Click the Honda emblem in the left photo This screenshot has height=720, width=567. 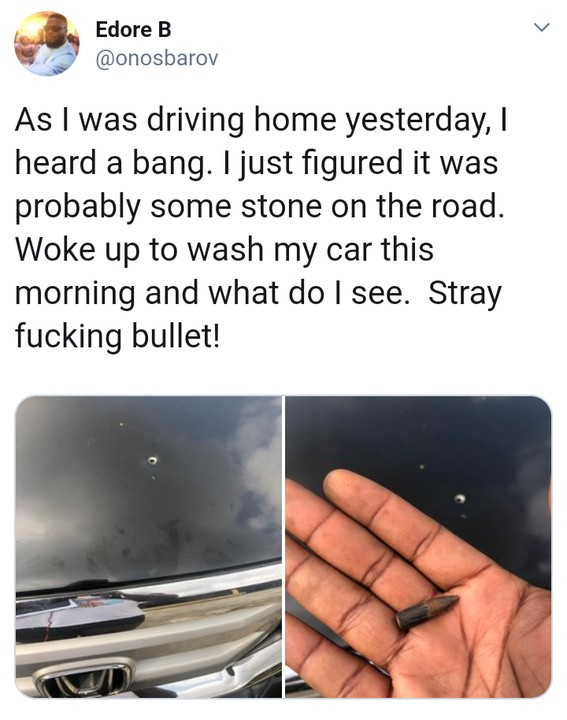(x=85, y=678)
